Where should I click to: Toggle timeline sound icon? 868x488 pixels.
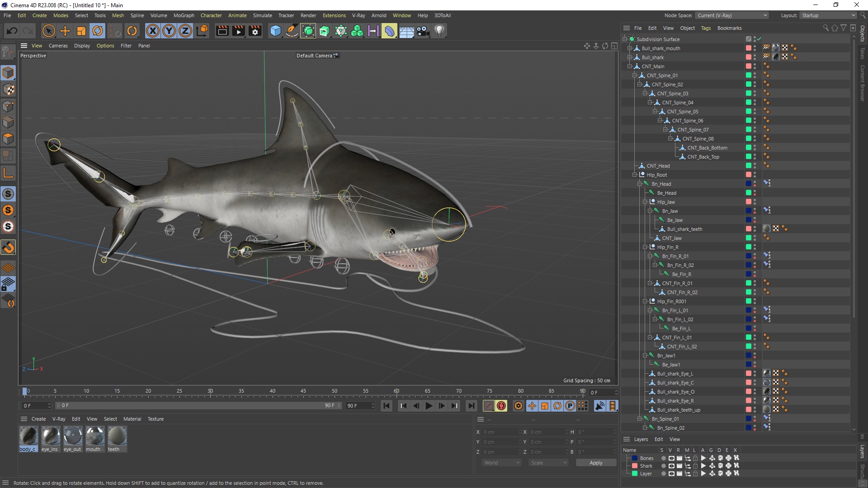[599, 406]
